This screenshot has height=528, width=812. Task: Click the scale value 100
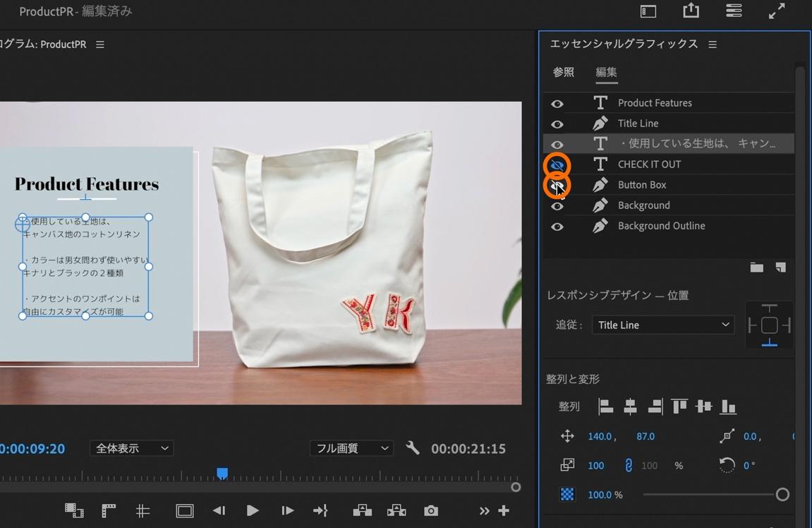pyautogui.click(x=596, y=465)
